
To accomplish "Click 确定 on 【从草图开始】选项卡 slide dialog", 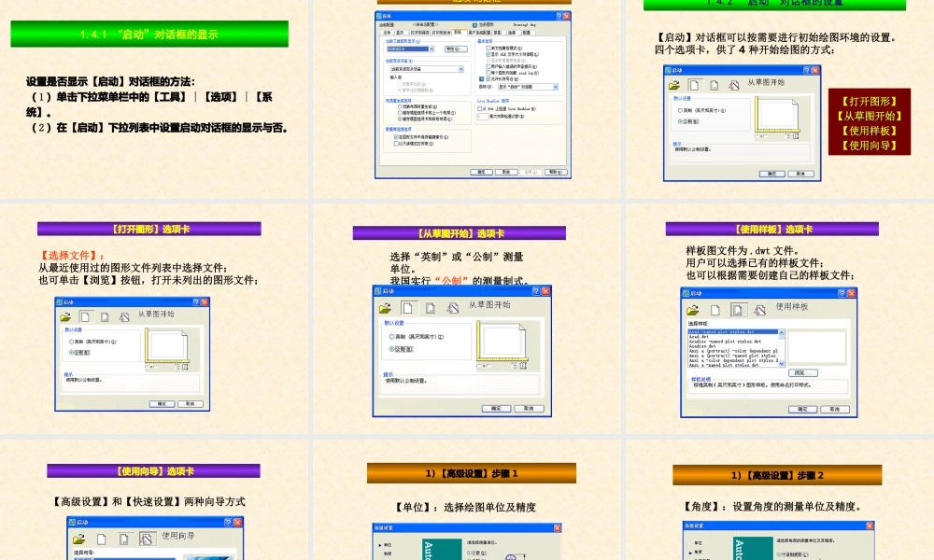I will tap(496, 408).
